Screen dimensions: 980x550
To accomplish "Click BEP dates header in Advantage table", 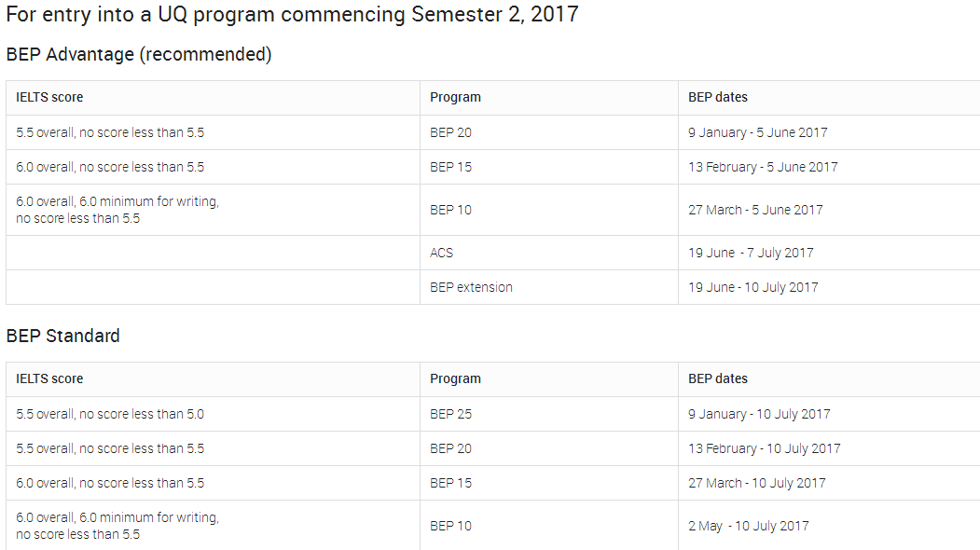I will tap(717, 98).
